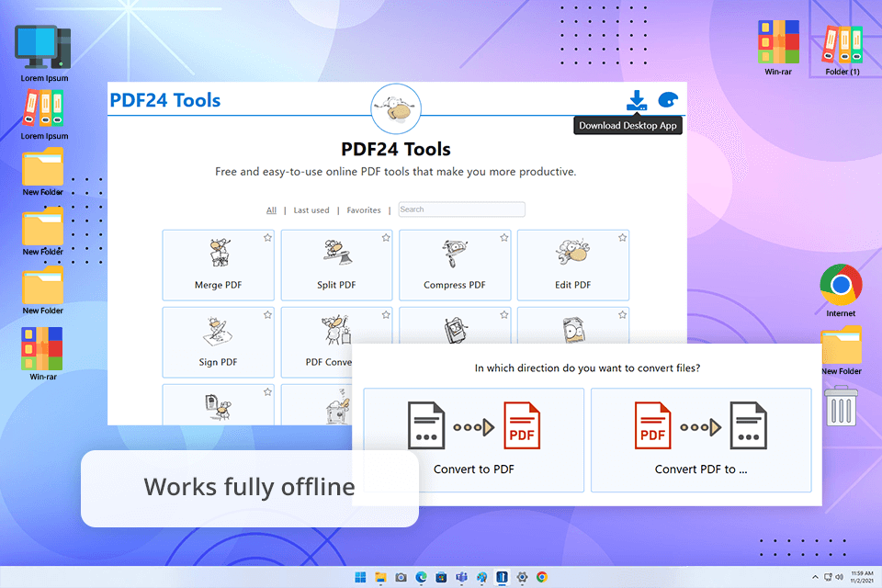The width and height of the screenshot is (882, 588).
Task: Launch Chrome from the taskbar
Action: coord(542,577)
